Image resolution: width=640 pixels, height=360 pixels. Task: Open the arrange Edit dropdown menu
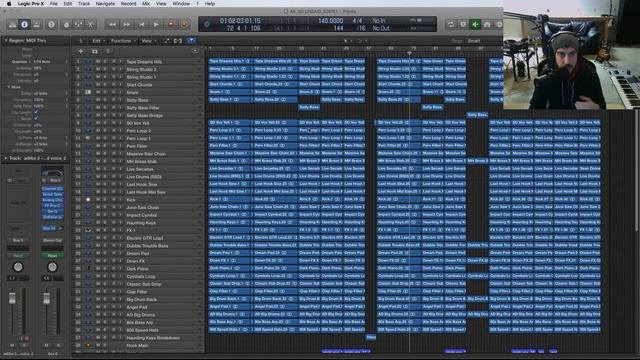click(97, 41)
